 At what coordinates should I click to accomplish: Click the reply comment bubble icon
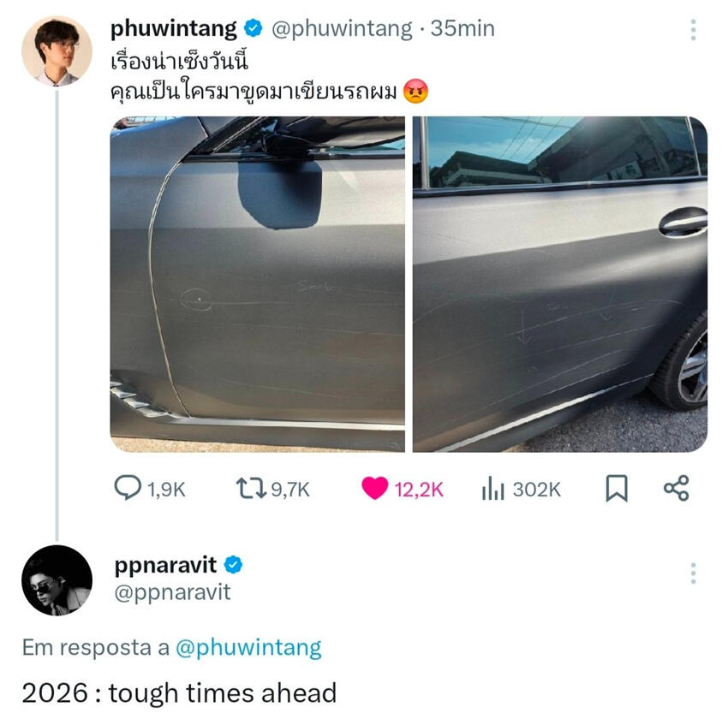click(x=127, y=488)
